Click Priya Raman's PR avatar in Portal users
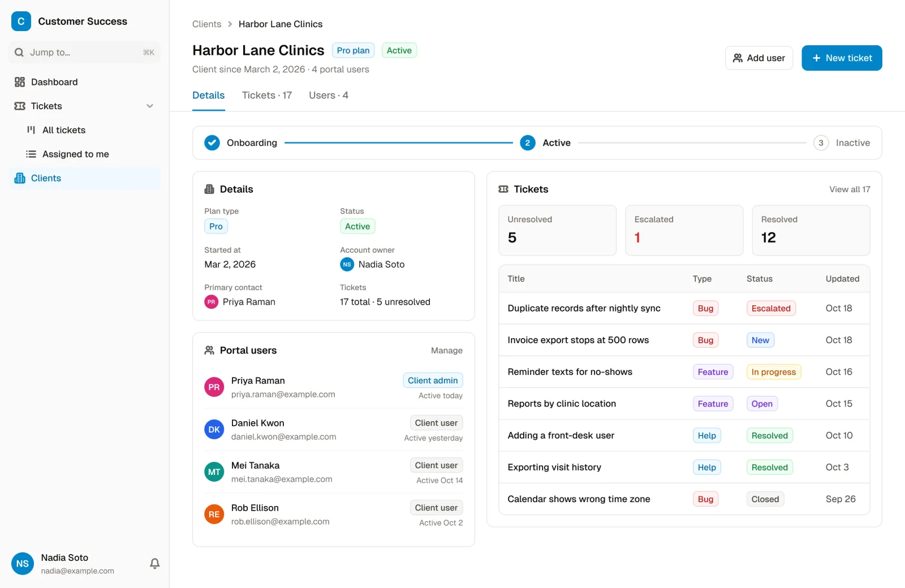905x588 pixels. click(214, 387)
